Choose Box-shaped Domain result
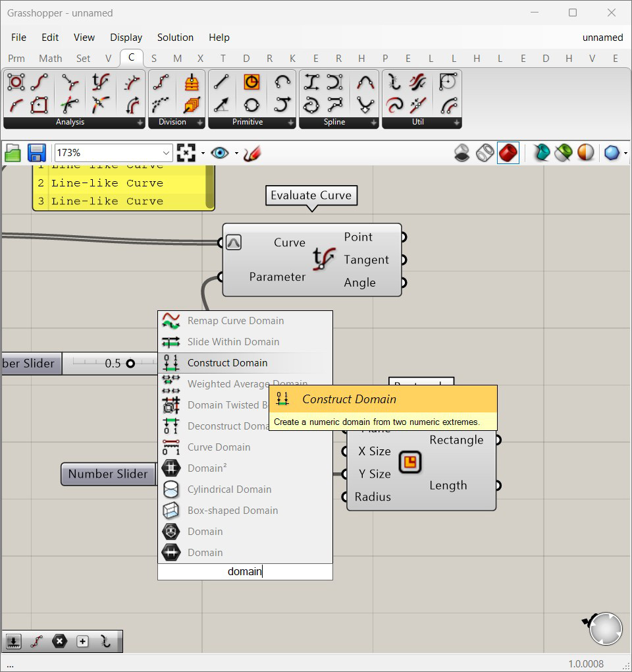 [245, 511]
